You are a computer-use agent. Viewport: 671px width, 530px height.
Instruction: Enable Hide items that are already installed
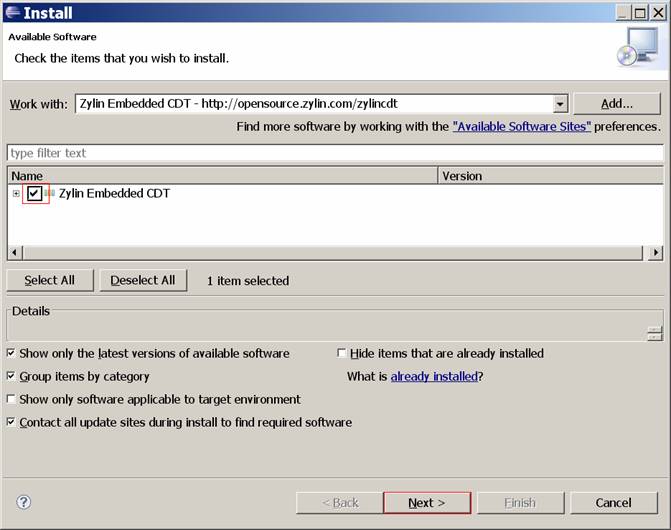coord(341,353)
